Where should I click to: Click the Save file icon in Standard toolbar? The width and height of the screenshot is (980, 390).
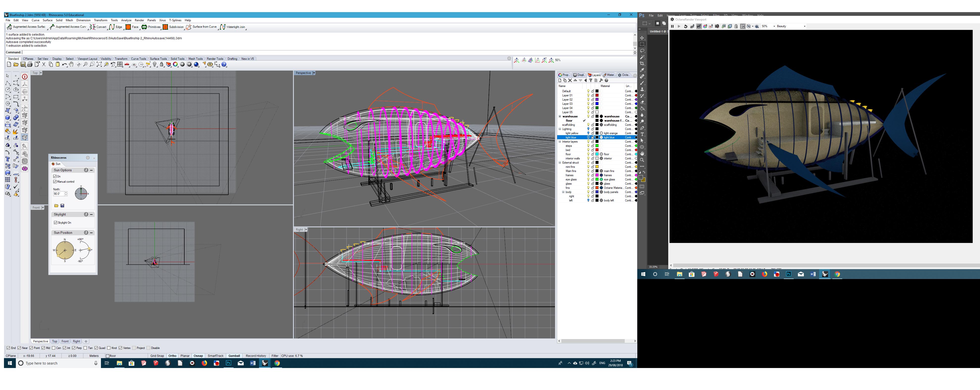coord(23,65)
